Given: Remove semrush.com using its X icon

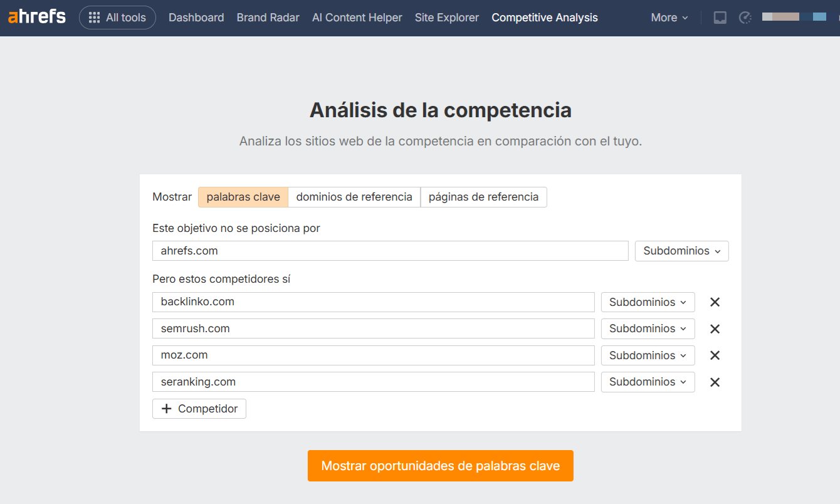Looking at the screenshot, I should 715,328.
